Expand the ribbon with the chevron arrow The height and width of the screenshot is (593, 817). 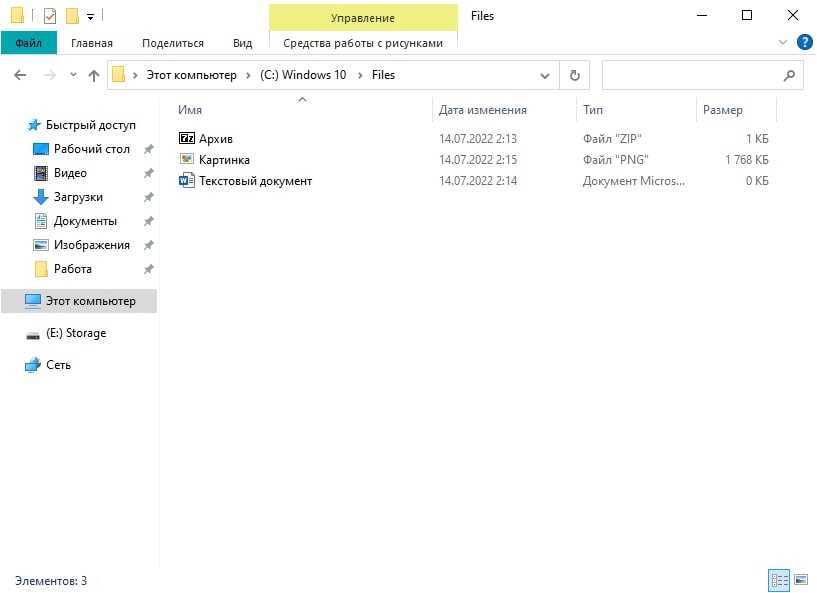coord(783,43)
